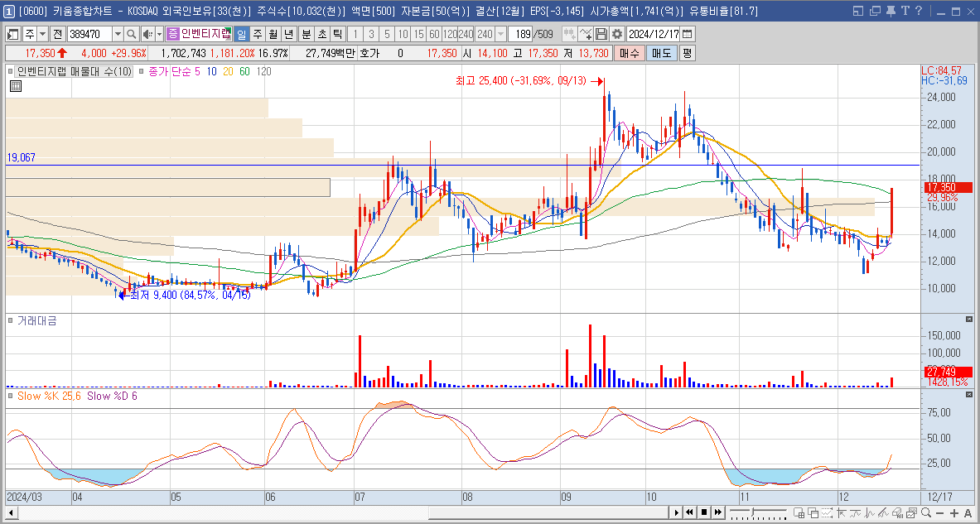This screenshot has width=980, height=524.
Task: Click the stop chart replay button
Action: point(704,513)
